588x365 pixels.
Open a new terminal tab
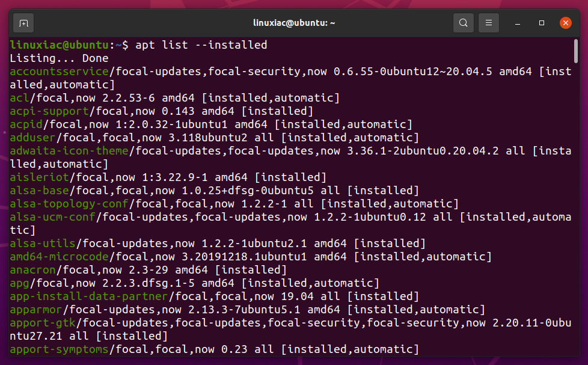[x=23, y=22]
